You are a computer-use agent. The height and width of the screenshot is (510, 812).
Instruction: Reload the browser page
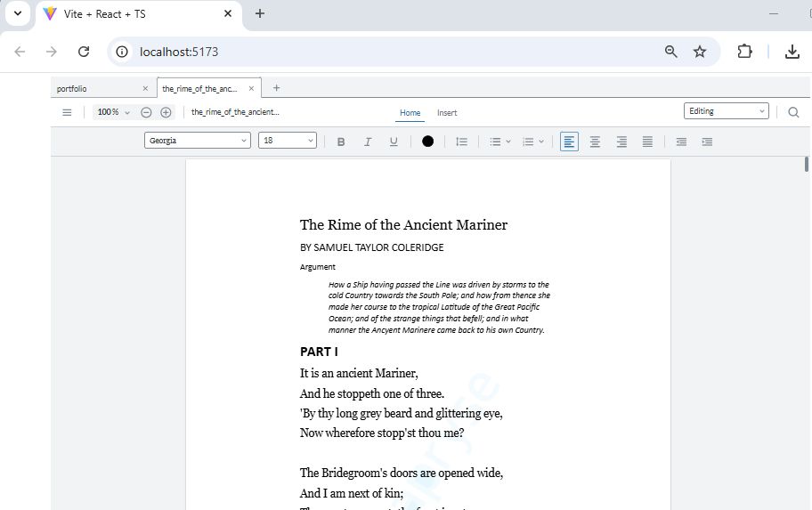pos(84,52)
